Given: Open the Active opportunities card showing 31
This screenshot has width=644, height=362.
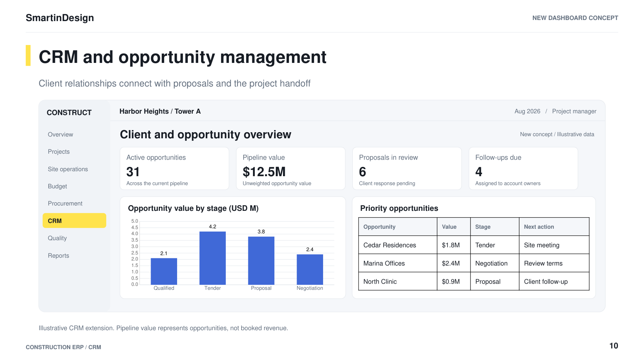Looking at the screenshot, I should pyautogui.click(x=175, y=168).
